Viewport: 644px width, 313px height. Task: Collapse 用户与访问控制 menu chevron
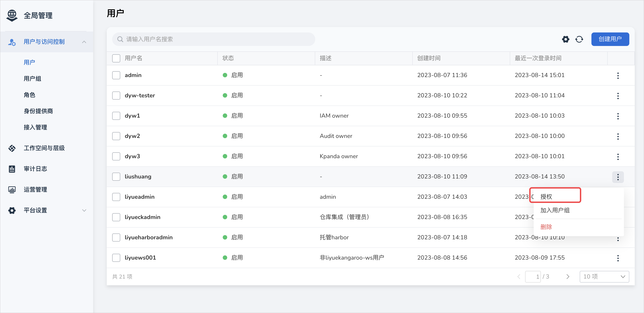tap(84, 42)
